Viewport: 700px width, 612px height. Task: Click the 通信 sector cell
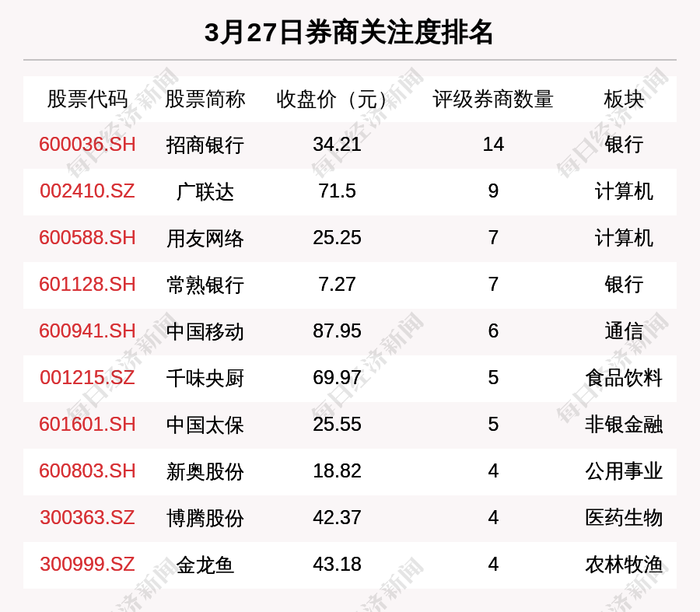click(624, 332)
